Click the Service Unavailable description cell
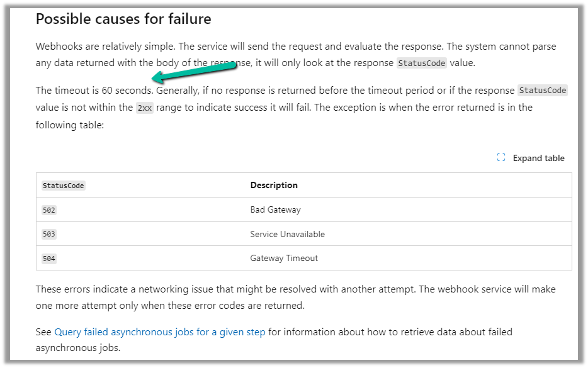Viewport: 588px width, 368px height. point(287,234)
